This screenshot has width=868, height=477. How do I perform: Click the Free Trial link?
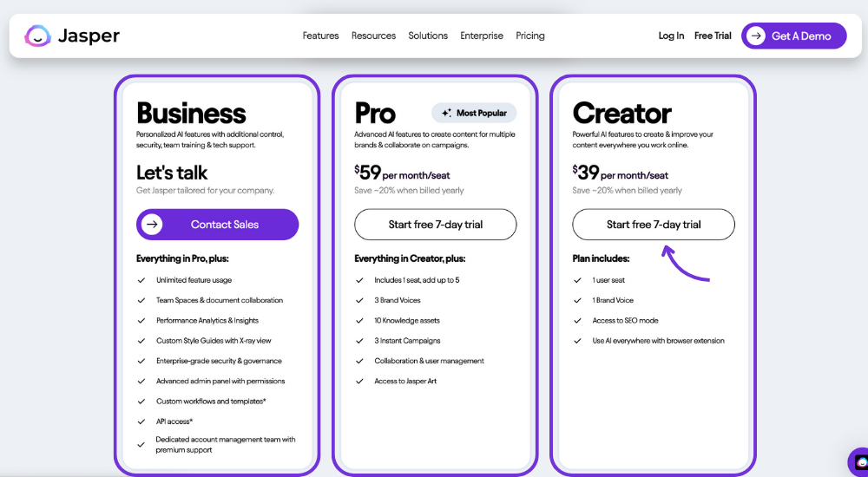(x=713, y=36)
